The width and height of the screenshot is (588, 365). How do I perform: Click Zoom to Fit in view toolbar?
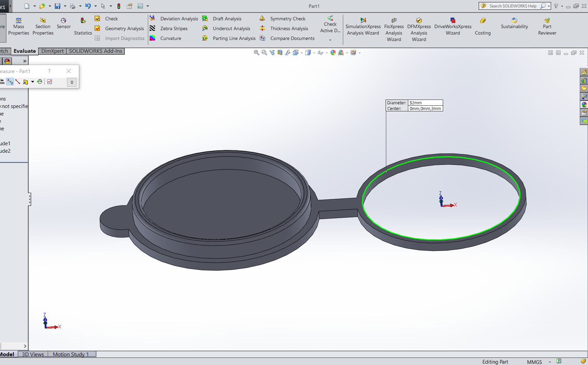[x=257, y=52]
